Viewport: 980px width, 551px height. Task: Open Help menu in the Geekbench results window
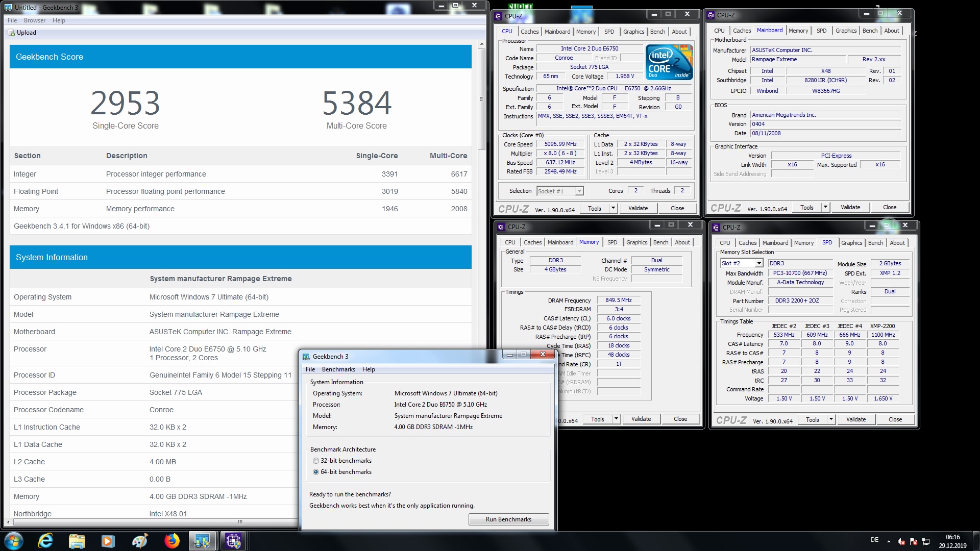click(x=59, y=20)
